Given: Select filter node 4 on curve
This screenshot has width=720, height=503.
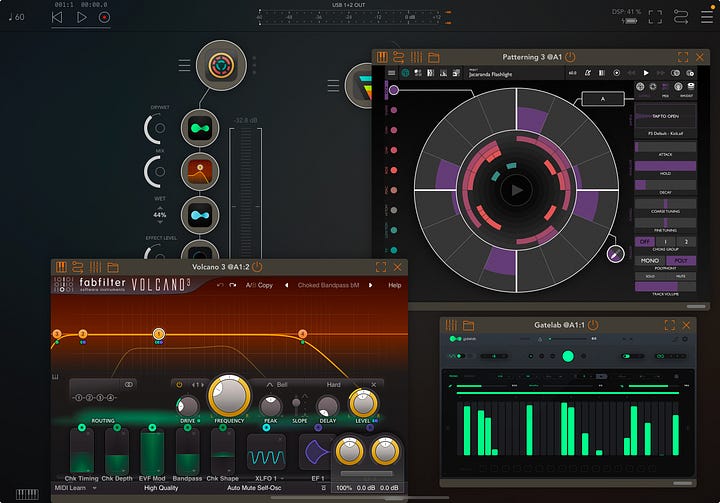Looking at the screenshot, I should (302, 334).
